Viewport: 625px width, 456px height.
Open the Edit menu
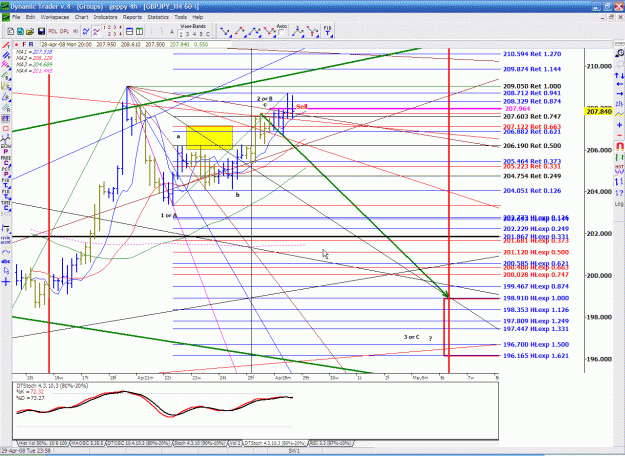tap(30, 17)
